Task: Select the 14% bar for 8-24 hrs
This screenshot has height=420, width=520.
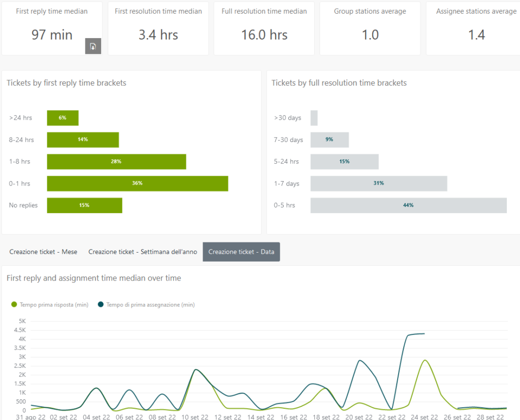Action: point(83,139)
